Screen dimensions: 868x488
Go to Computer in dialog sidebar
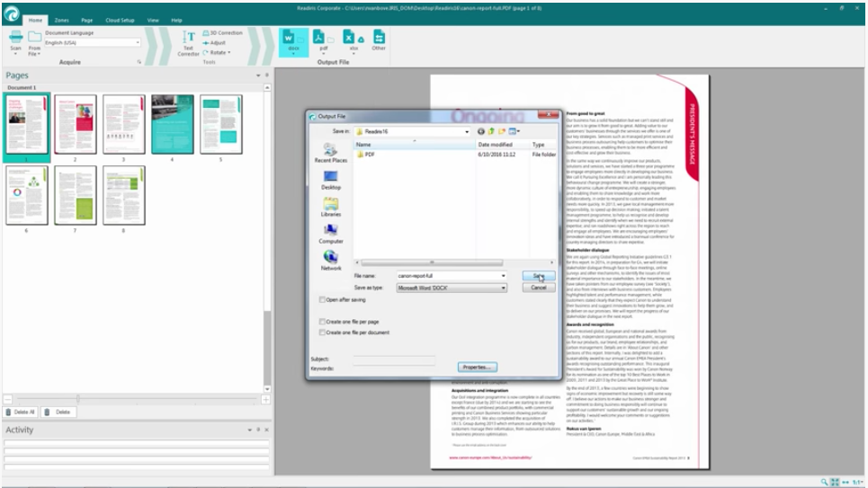pos(330,234)
